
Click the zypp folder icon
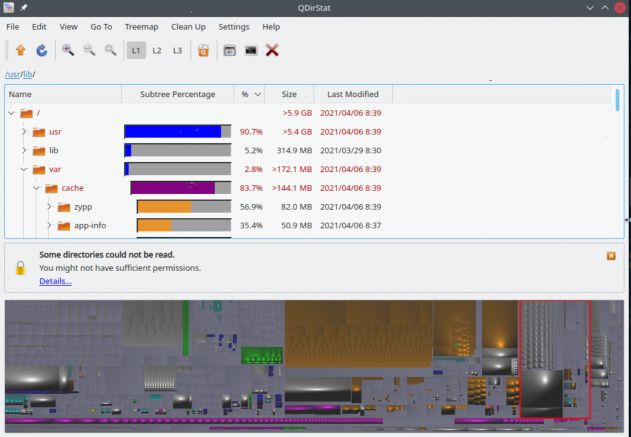click(x=64, y=207)
